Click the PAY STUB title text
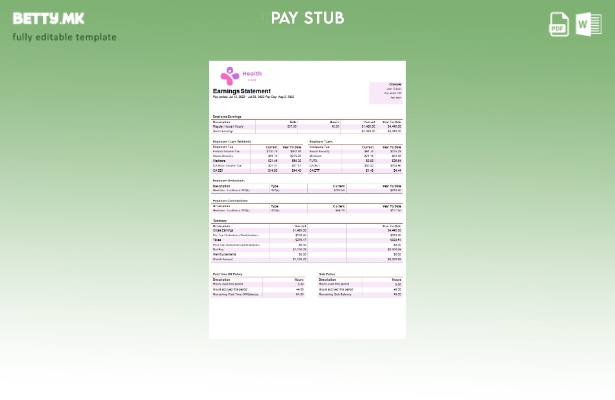The height and width of the screenshot is (400, 615). [307, 18]
